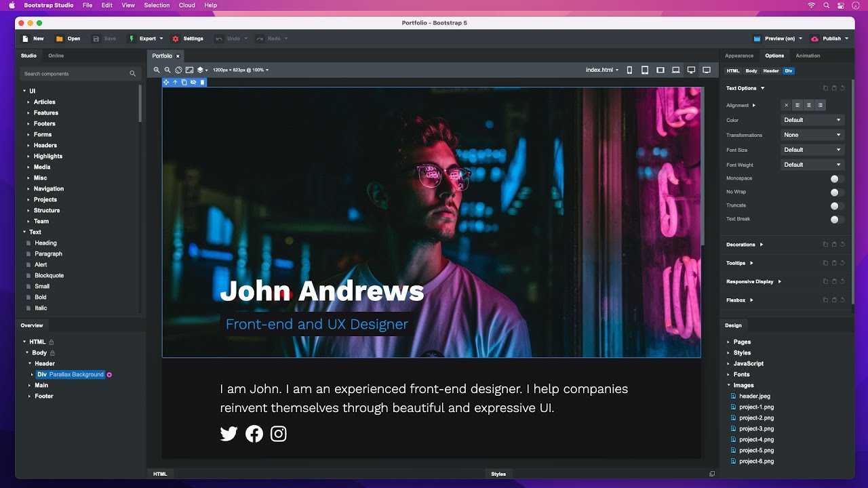
Task: Open the Styles bottom panel tab
Action: click(x=498, y=474)
